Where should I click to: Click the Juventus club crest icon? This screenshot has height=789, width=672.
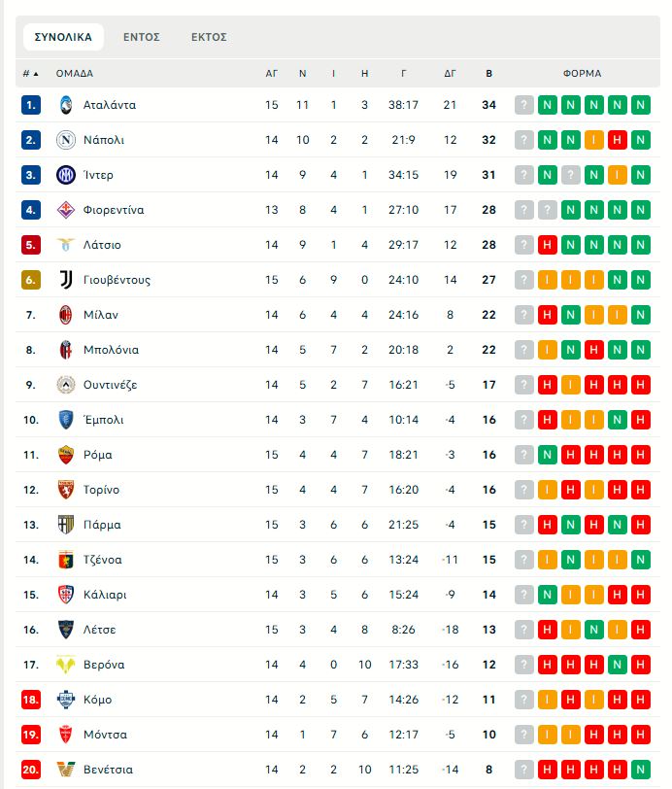[65, 280]
